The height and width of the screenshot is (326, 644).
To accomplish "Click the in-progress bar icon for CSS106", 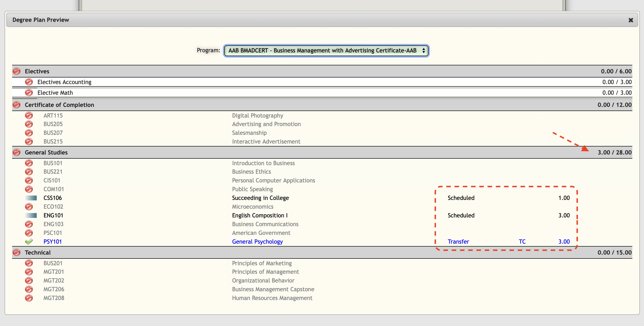I will pyautogui.click(x=31, y=198).
